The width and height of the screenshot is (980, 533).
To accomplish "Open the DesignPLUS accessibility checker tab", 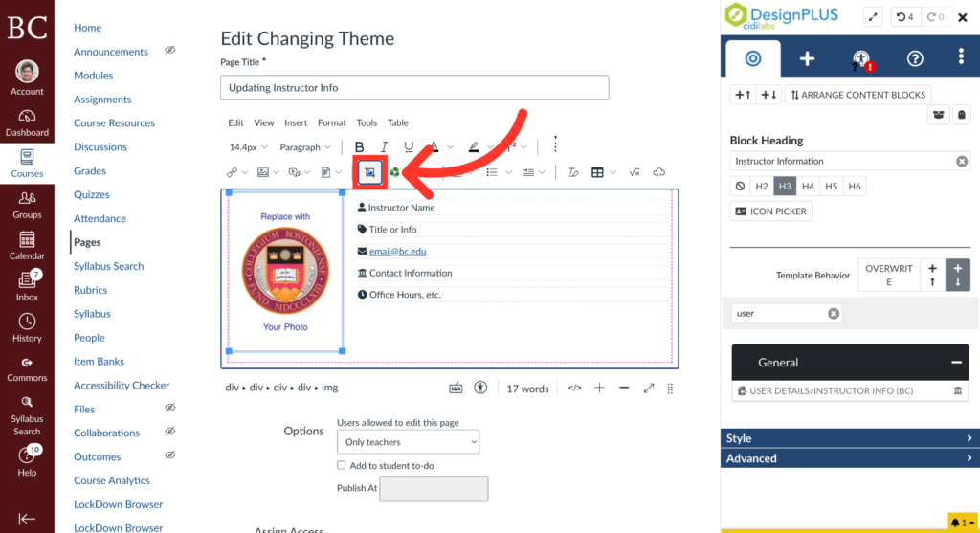I will (x=862, y=59).
